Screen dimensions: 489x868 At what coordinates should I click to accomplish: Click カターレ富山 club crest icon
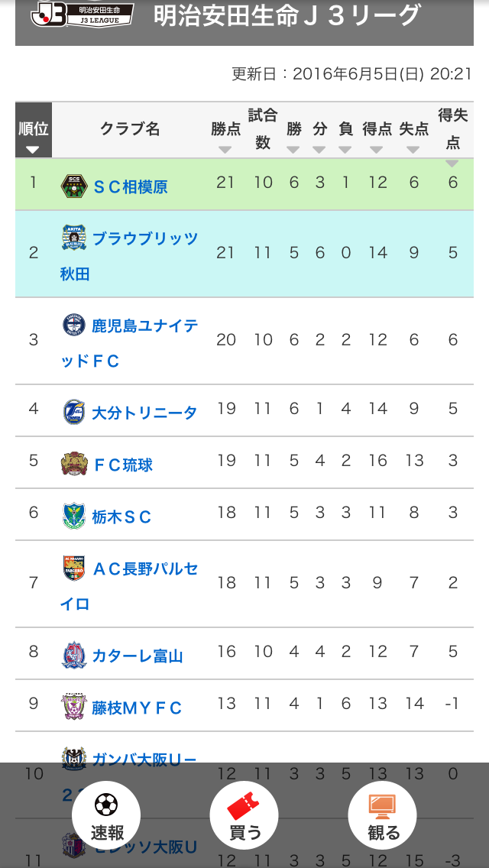(74, 655)
